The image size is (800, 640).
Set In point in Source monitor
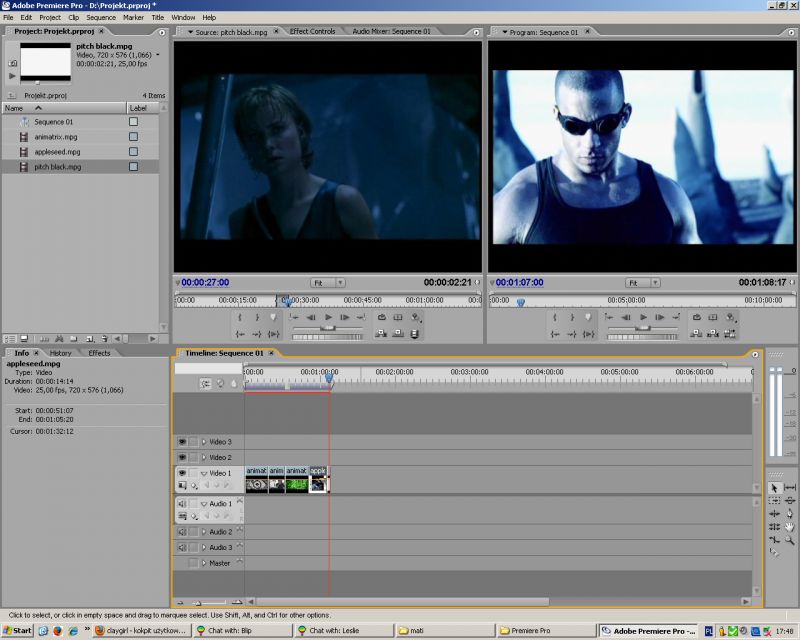click(x=240, y=317)
